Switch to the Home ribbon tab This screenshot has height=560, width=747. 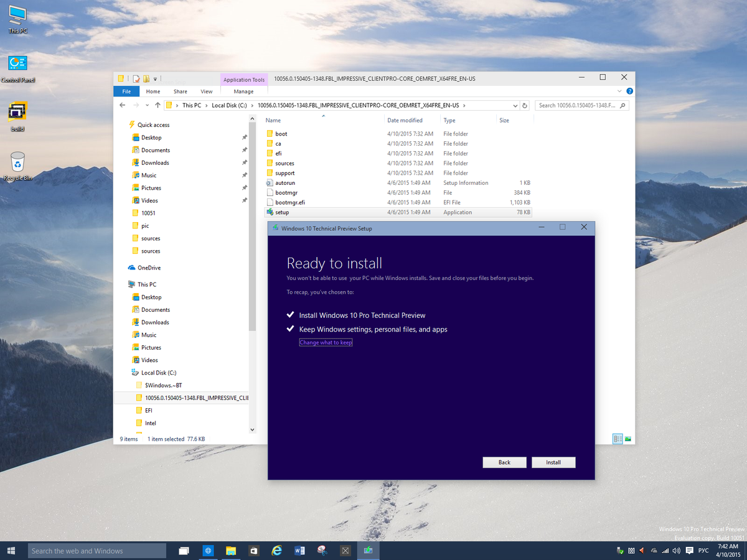point(153,91)
